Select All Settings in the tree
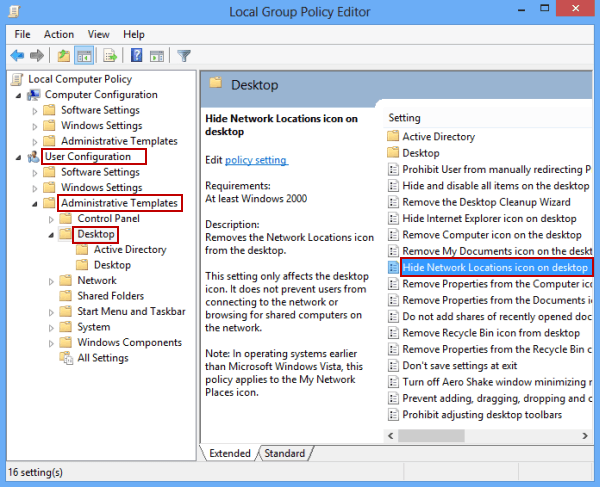Viewport: 600px width, 487px height. coord(103,358)
